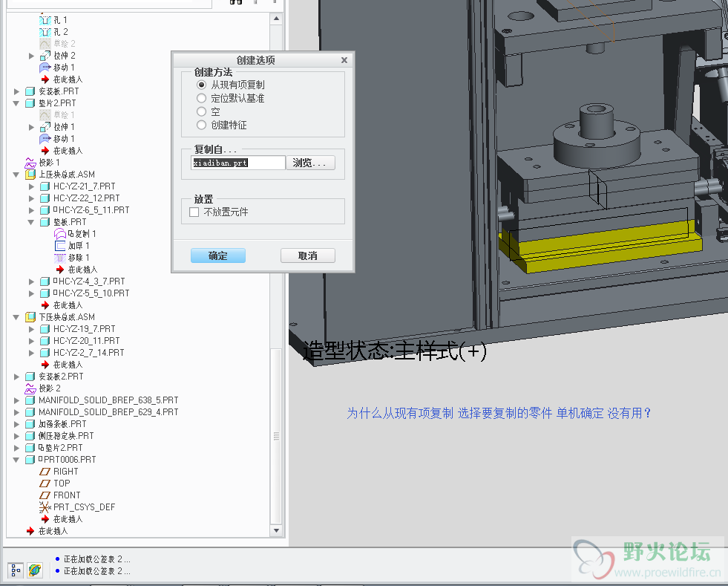Click the HC-YZ-21_7.PRT part icon
This screenshot has width=728, height=586.
click(x=45, y=186)
